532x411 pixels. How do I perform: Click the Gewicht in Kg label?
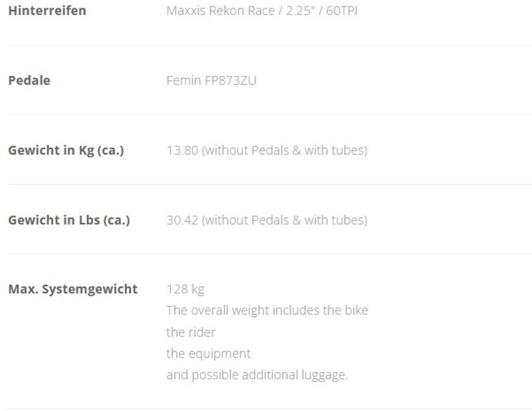(x=66, y=150)
